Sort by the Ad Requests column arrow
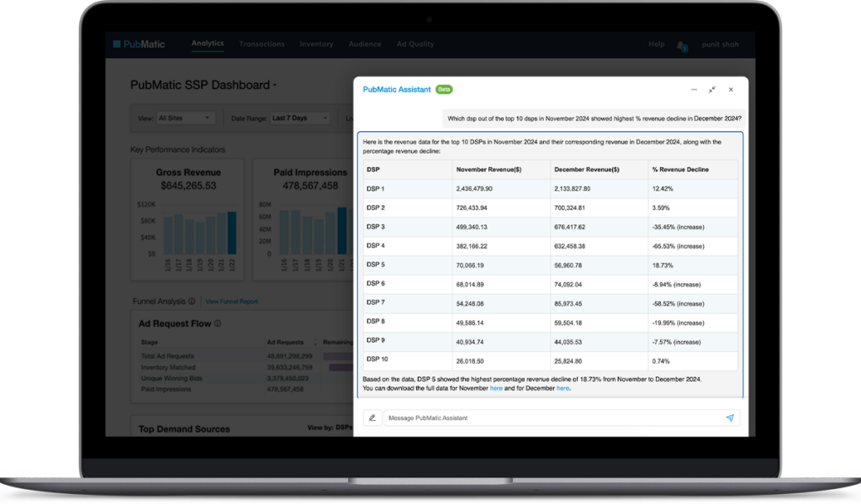Screen dimensions: 861x504 pyautogui.click(x=315, y=343)
